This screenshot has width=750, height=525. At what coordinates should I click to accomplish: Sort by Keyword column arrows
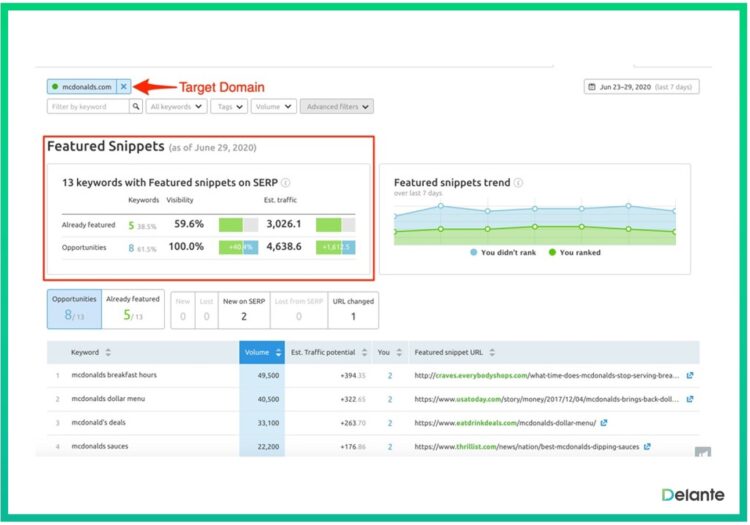tap(108, 352)
